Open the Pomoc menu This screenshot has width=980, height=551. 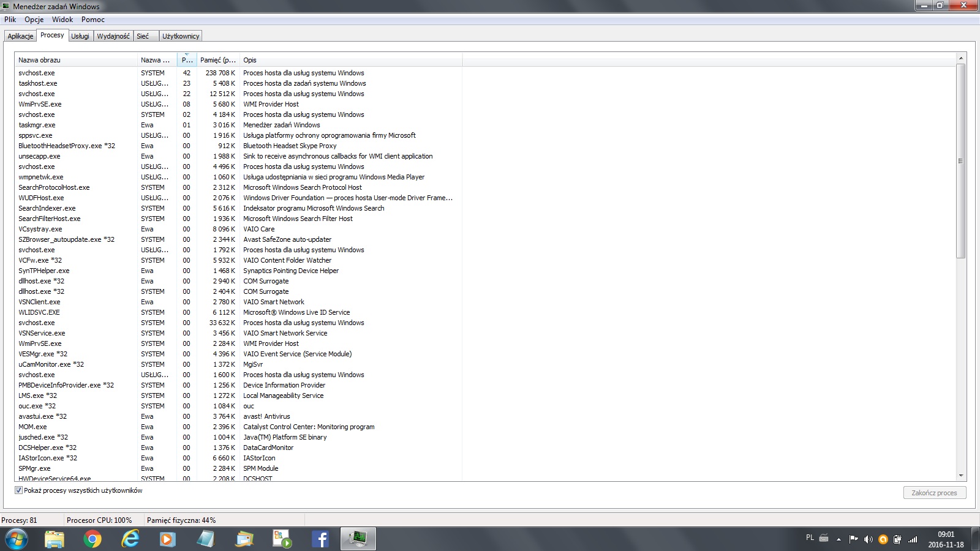point(92,20)
